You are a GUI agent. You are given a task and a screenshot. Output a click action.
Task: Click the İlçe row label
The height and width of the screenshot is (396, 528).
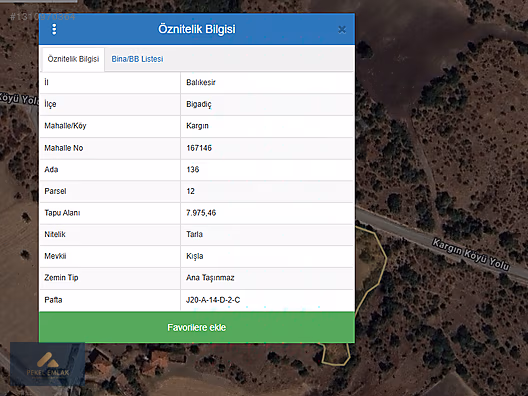(50, 104)
